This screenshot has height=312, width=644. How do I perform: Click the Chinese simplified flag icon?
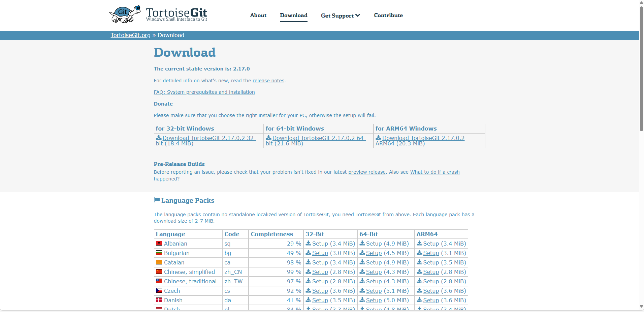point(159,272)
